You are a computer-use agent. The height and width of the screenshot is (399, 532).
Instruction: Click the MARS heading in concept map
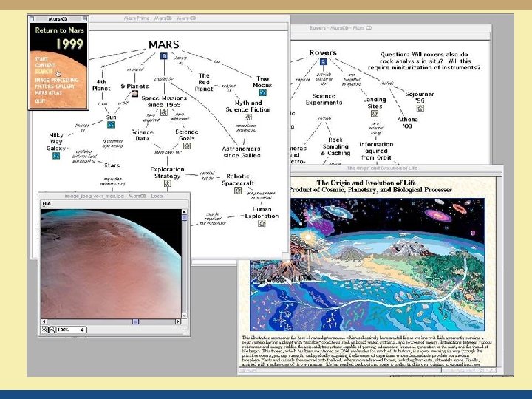(x=164, y=44)
